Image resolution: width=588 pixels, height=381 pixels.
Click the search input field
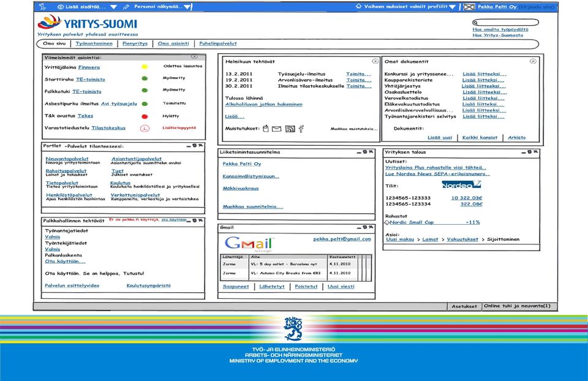pyautogui.click(x=506, y=23)
